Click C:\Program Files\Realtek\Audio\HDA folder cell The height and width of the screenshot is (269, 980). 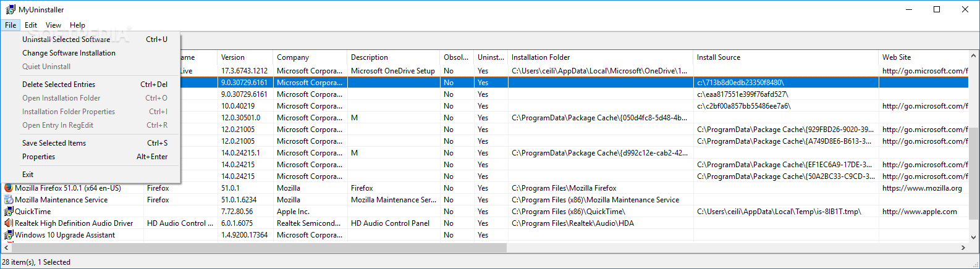pyautogui.click(x=573, y=223)
